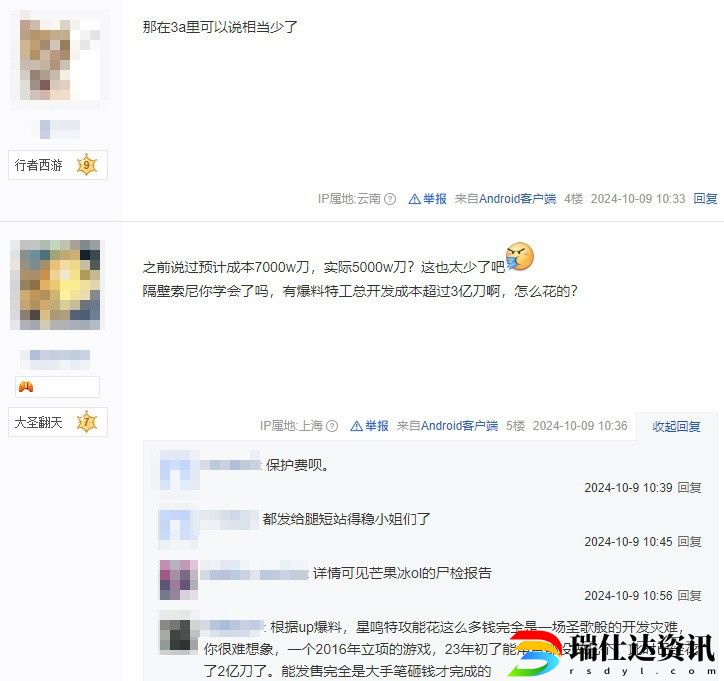The image size is (724, 681).
Task: Click the level 9 star badge beside 行者西游
Action: 87,165
